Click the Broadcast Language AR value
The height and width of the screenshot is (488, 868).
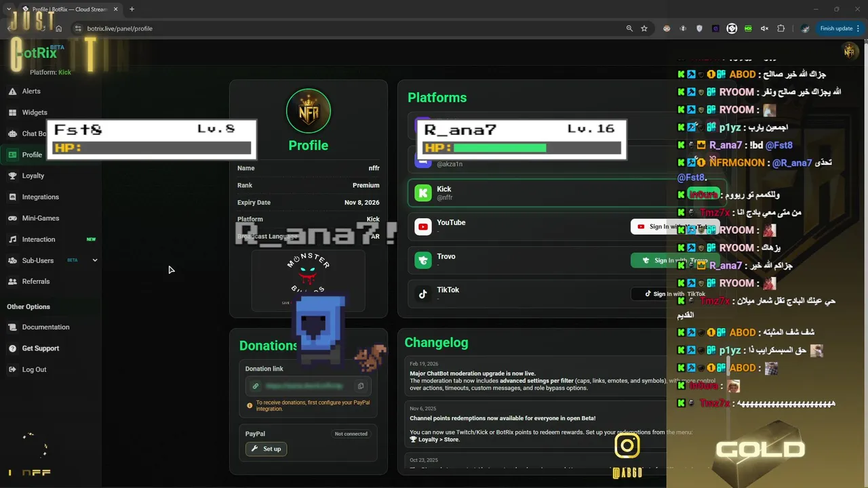tap(375, 237)
